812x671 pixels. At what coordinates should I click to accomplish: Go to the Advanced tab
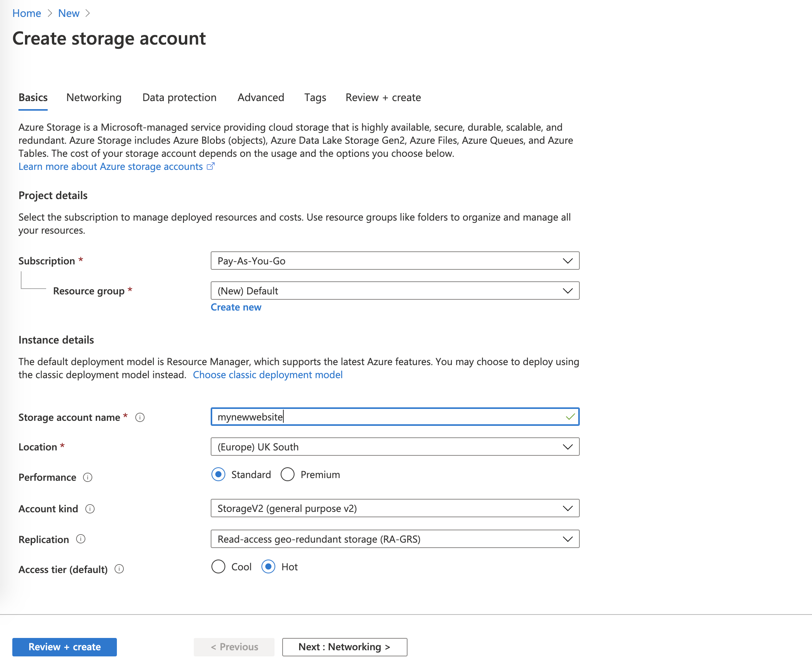click(261, 97)
